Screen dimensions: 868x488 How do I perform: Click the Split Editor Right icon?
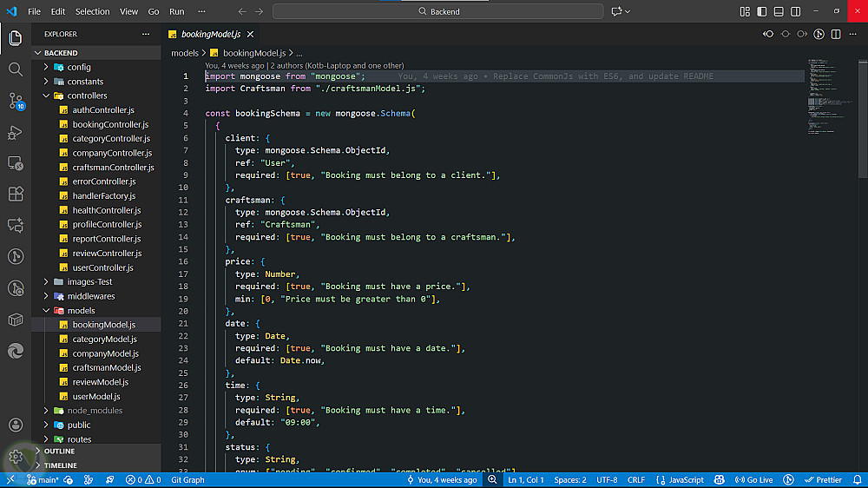836,34
